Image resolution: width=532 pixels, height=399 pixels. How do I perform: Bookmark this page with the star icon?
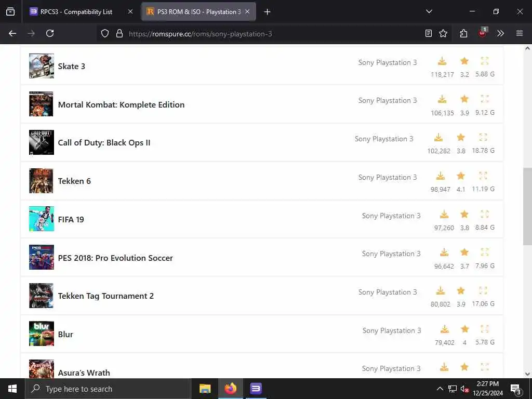coord(443,33)
